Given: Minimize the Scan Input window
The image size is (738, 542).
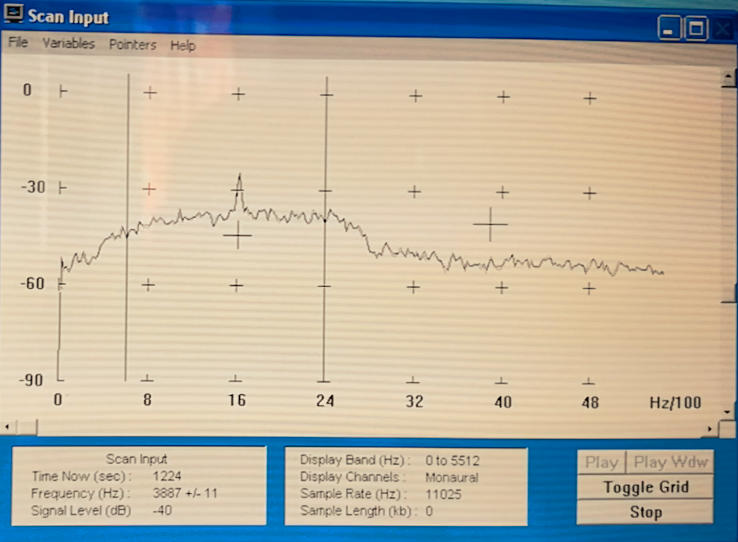Looking at the screenshot, I should coord(668,28).
